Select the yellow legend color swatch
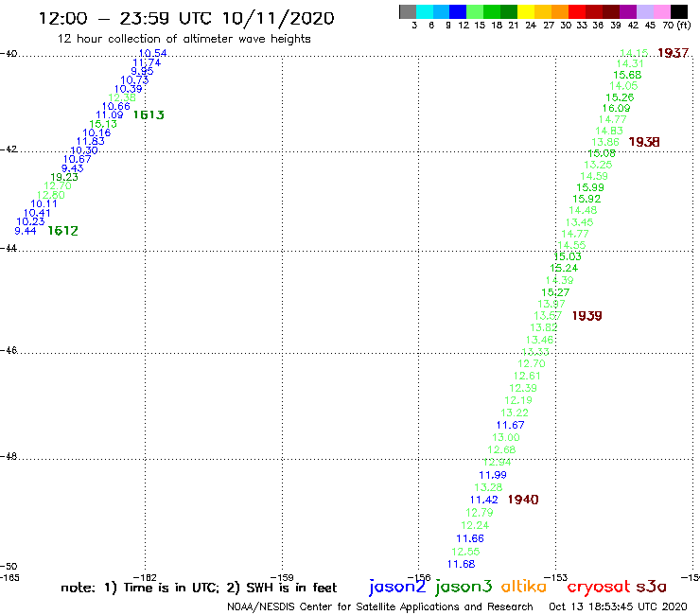 point(526,11)
